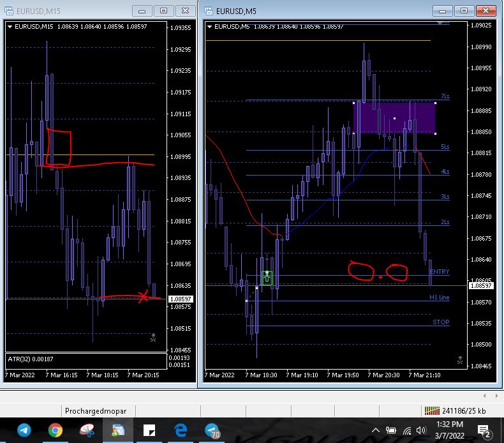The height and width of the screenshot is (443, 504).
Task: Select the STOP line label
Action: 441,322
